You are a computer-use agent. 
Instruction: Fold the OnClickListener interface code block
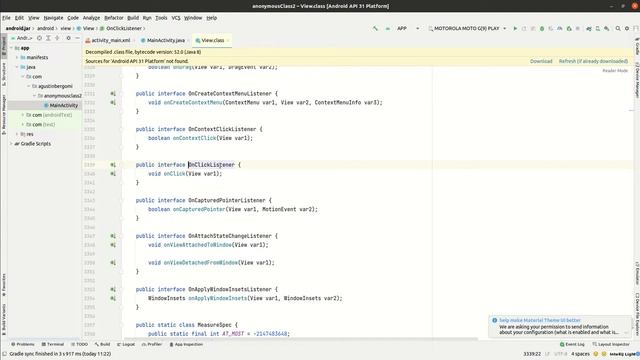coord(121,165)
